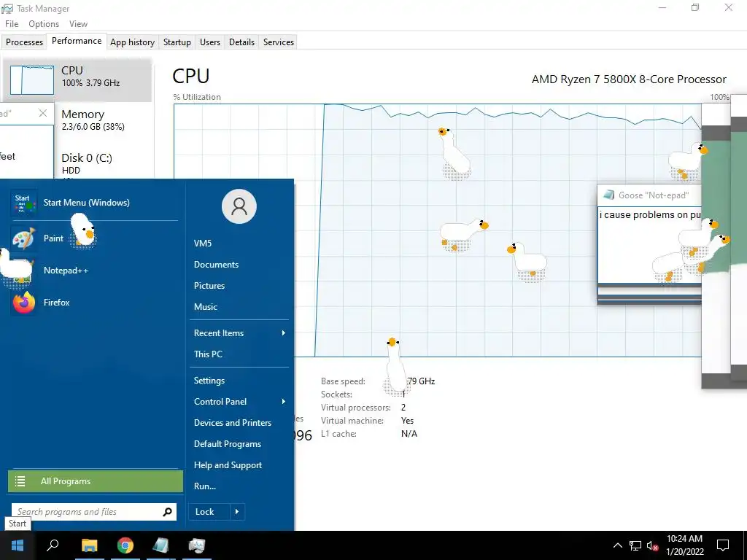Open taskbar search magnifier

pyautogui.click(x=53, y=545)
